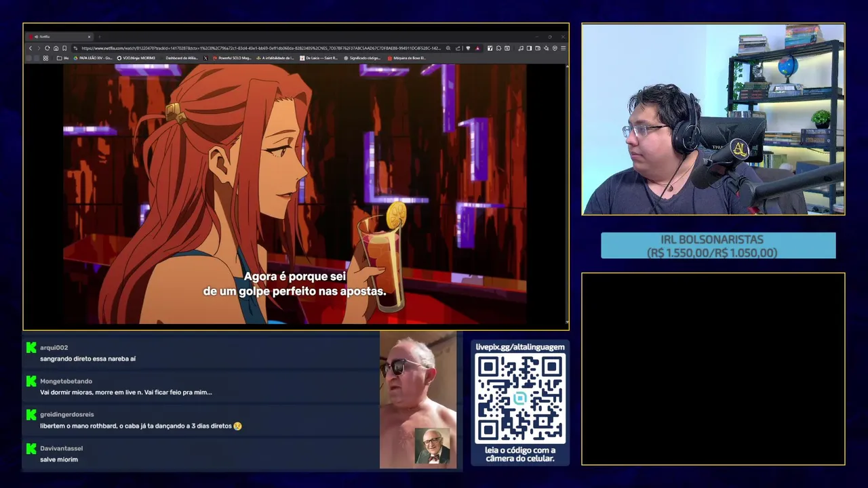Screen dimensions: 868x488
Task: Click username arqui002 in chat
Action: click(x=54, y=348)
